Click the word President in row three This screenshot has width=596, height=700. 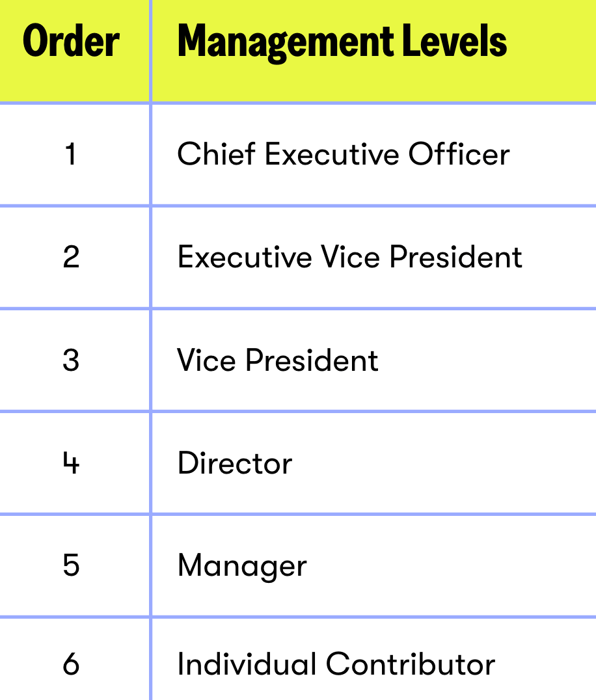[312, 360]
